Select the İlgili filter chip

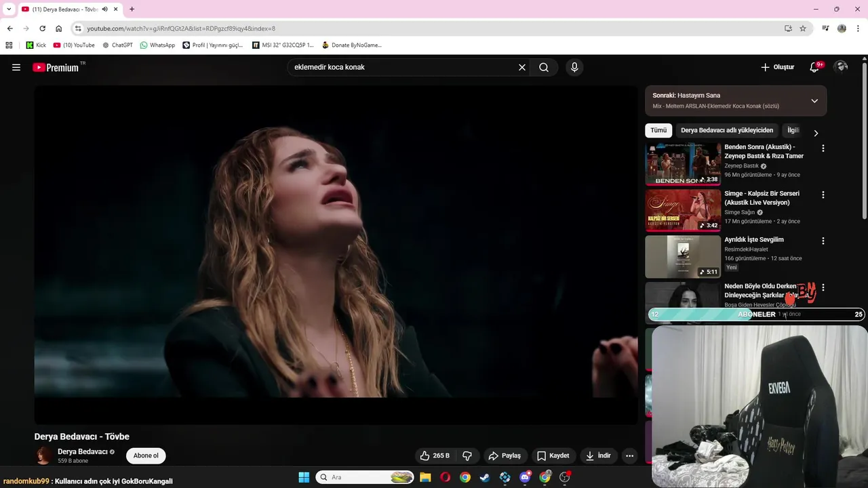(793, 130)
